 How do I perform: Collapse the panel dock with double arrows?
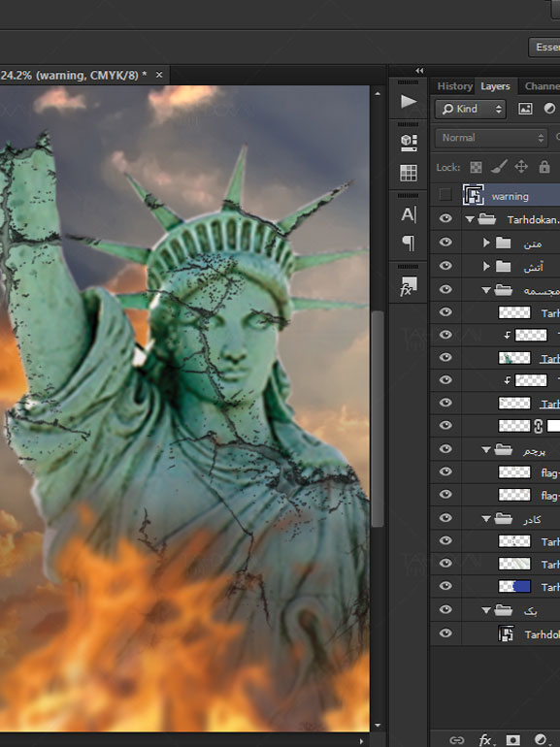[419, 71]
